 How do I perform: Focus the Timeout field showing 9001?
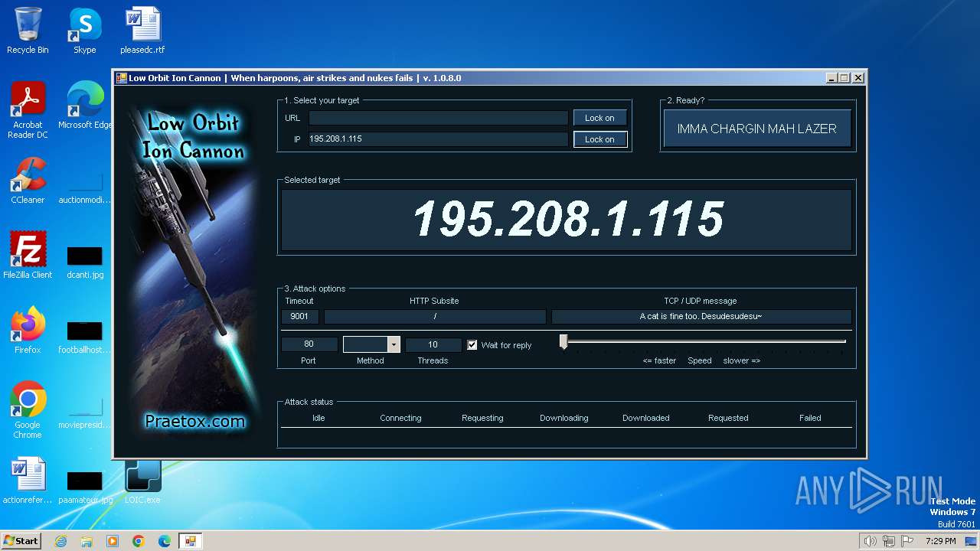[299, 317]
